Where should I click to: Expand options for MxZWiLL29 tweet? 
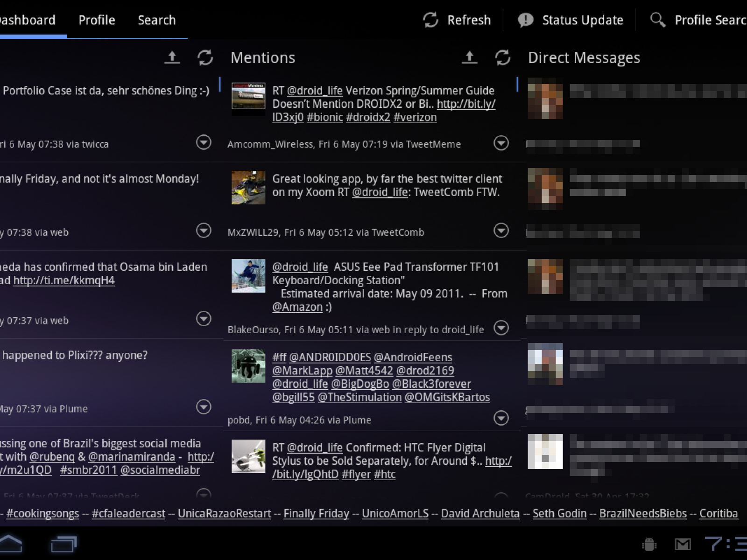(501, 231)
